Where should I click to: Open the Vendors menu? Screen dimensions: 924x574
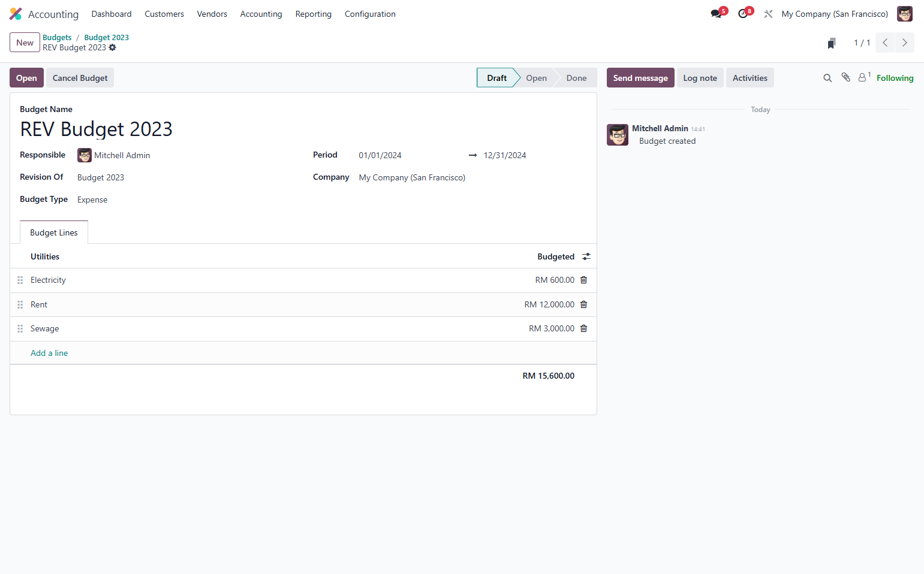(x=212, y=14)
